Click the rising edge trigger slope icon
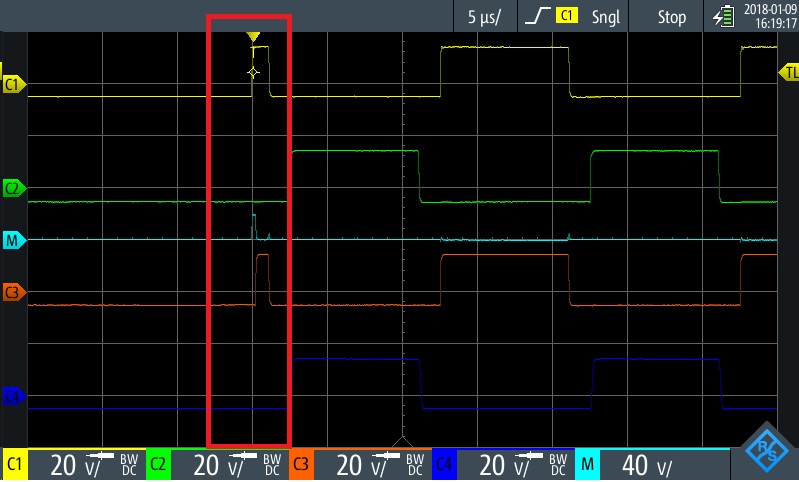The width and height of the screenshot is (799, 482). 538,16
